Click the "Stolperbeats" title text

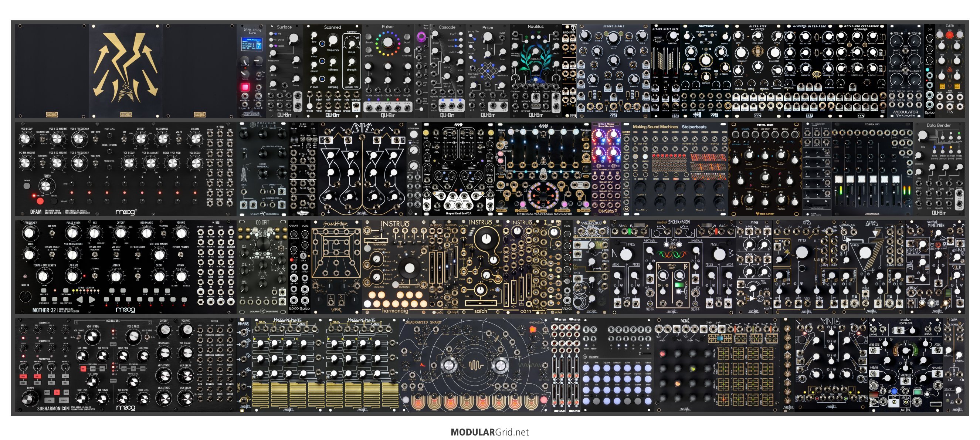tap(694, 127)
